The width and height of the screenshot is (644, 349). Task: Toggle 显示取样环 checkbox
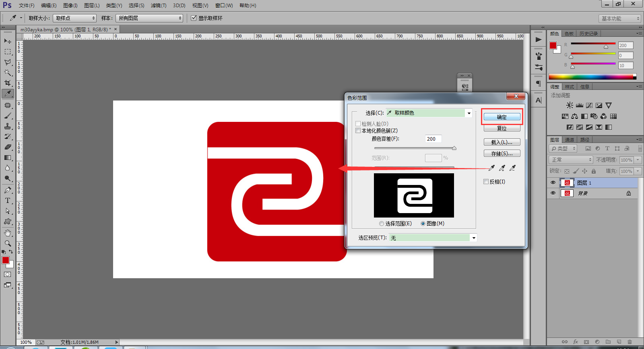pos(194,18)
